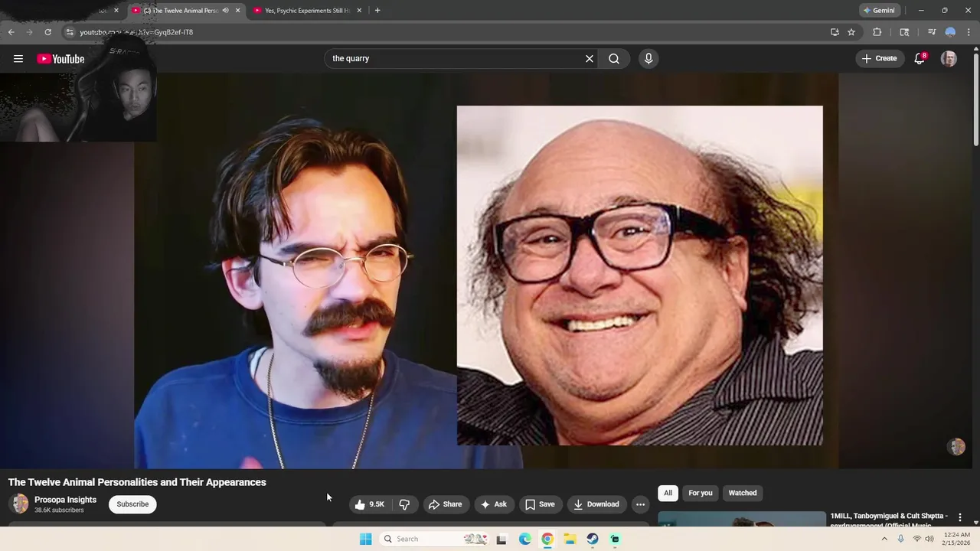This screenshot has width=980, height=551.
Task: Open the Windows Start menu
Action: point(365,539)
